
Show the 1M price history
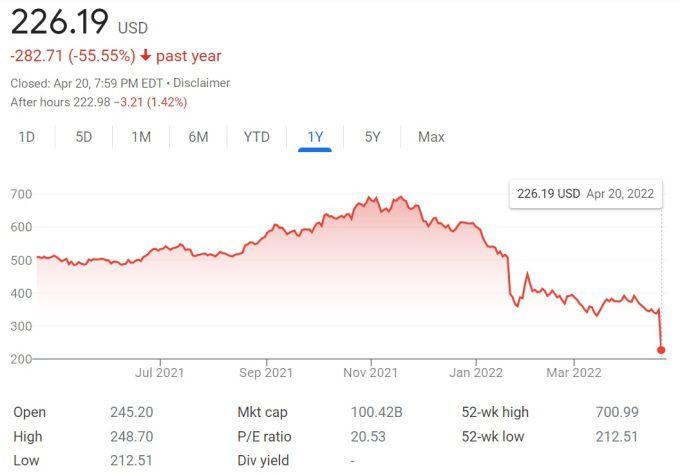click(x=141, y=137)
